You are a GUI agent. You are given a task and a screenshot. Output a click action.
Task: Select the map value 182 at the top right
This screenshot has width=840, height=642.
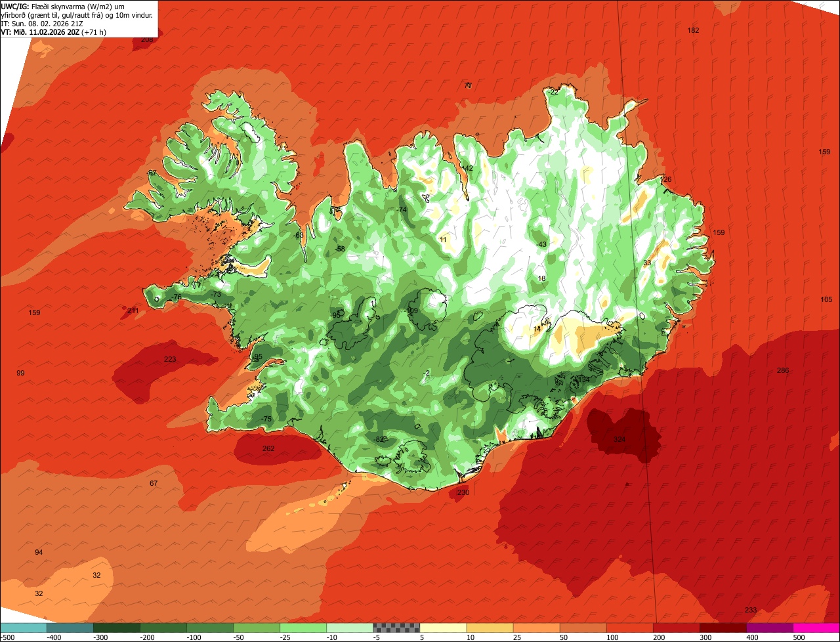point(693,31)
